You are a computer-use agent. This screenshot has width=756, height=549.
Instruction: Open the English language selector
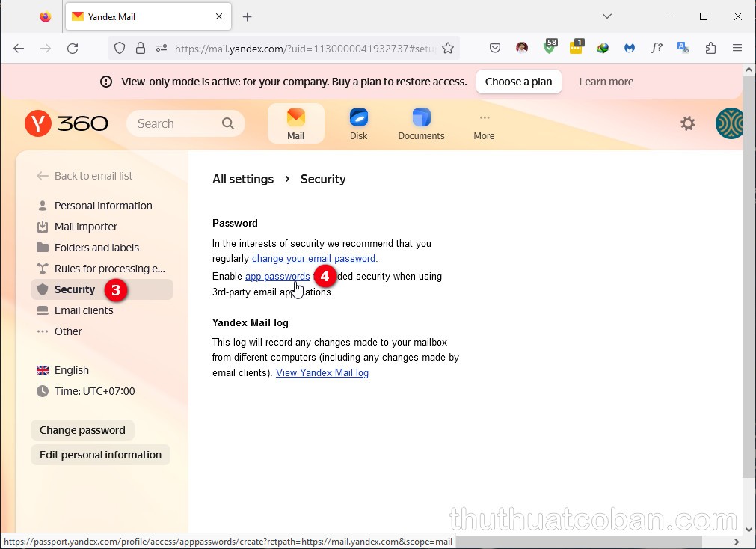71,370
